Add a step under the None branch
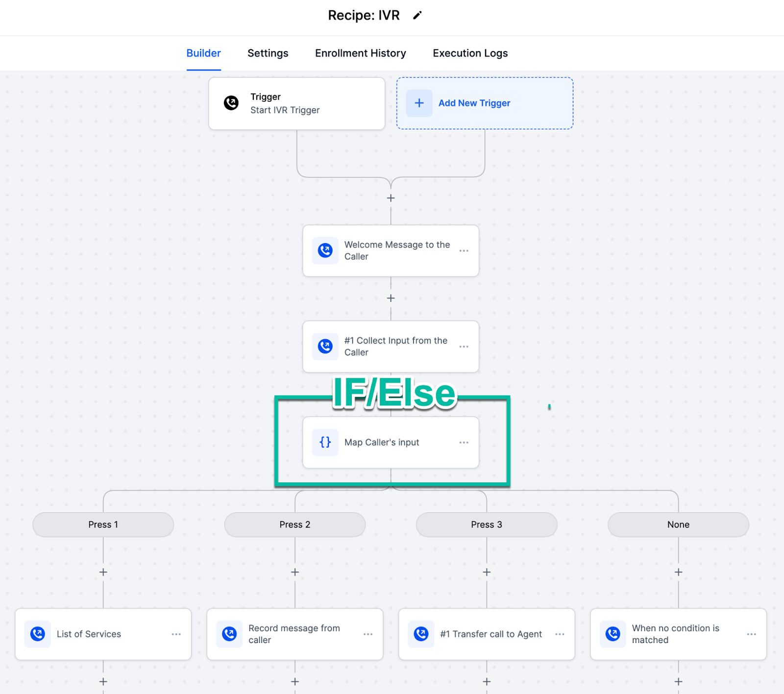784x694 pixels. (x=678, y=571)
